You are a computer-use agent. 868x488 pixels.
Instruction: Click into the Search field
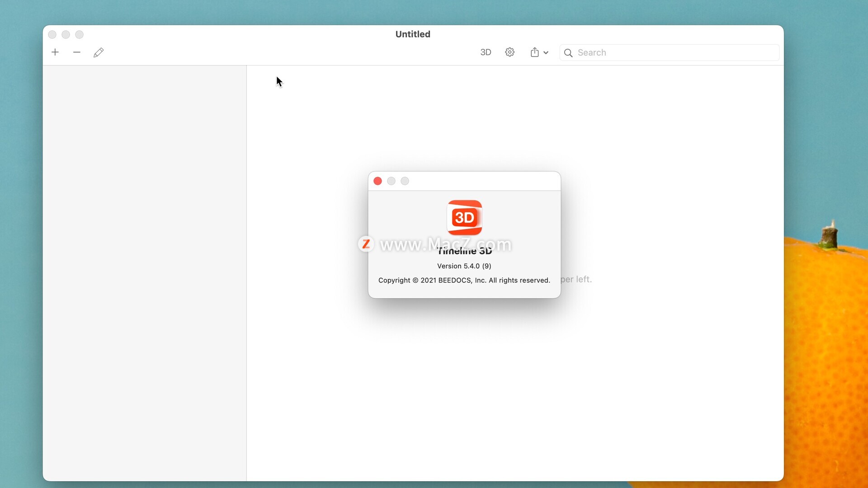pyautogui.click(x=669, y=53)
